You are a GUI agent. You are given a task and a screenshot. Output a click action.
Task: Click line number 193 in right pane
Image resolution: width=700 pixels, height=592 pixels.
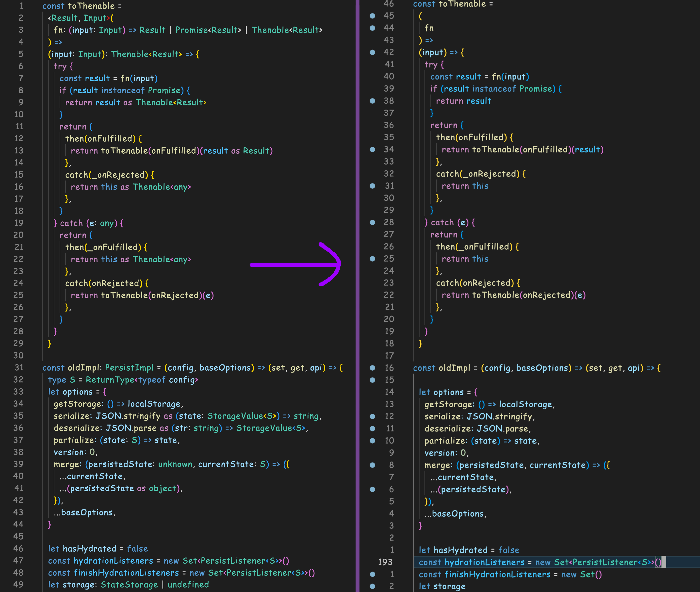(x=385, y=562)
